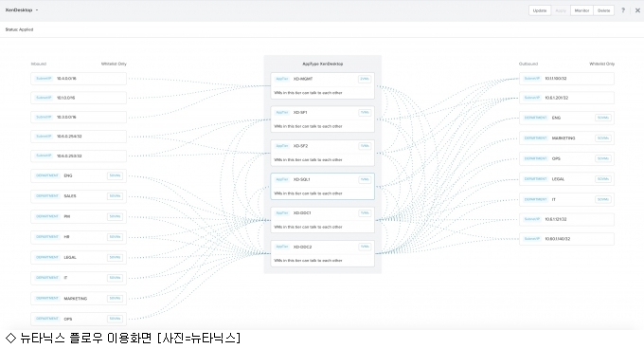Select outbound DEPARTMENT LEGAL entry
Screen dimensions: 644x349
pyautogui.click(x=566, y=179)
